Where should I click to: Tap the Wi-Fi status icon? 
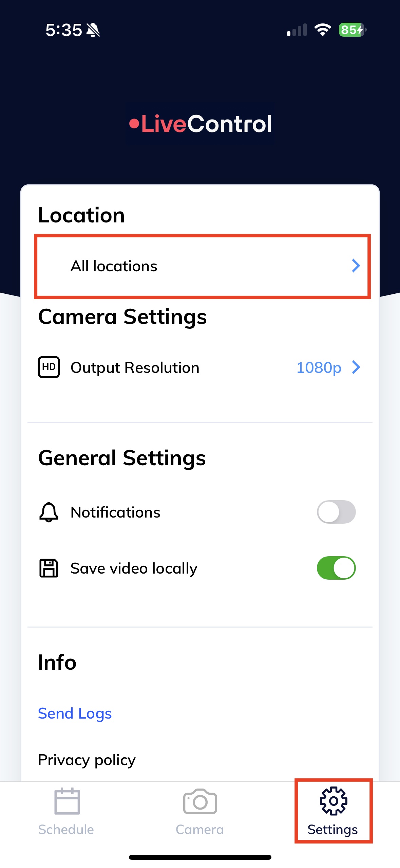coord(322,30)
